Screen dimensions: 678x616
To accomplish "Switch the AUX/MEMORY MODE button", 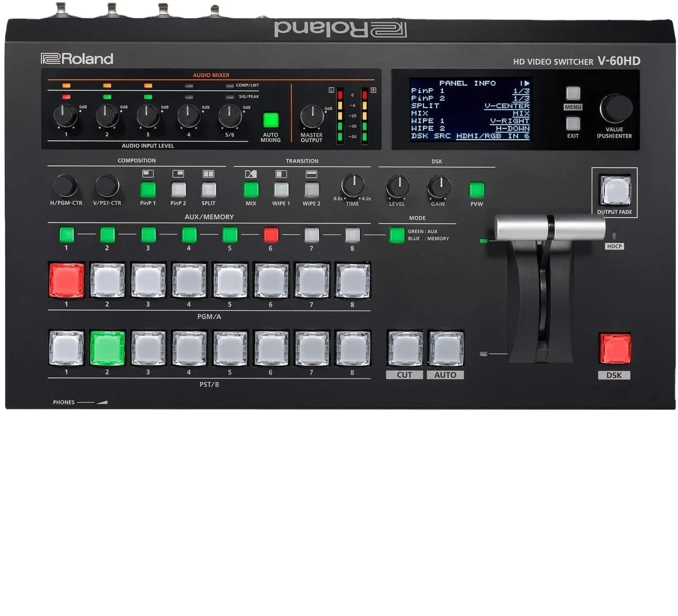I will [397, 235].
